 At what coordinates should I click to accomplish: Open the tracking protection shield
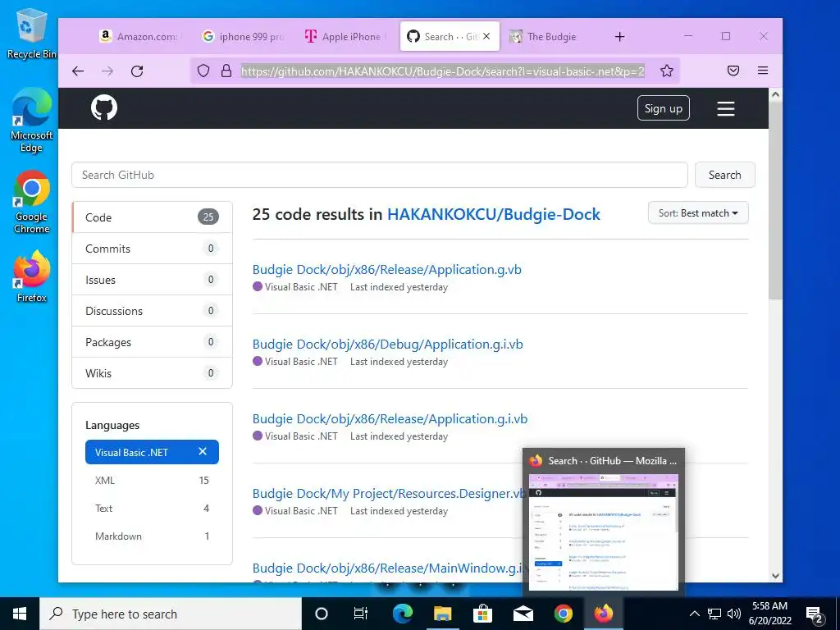(x=203, y=71)
